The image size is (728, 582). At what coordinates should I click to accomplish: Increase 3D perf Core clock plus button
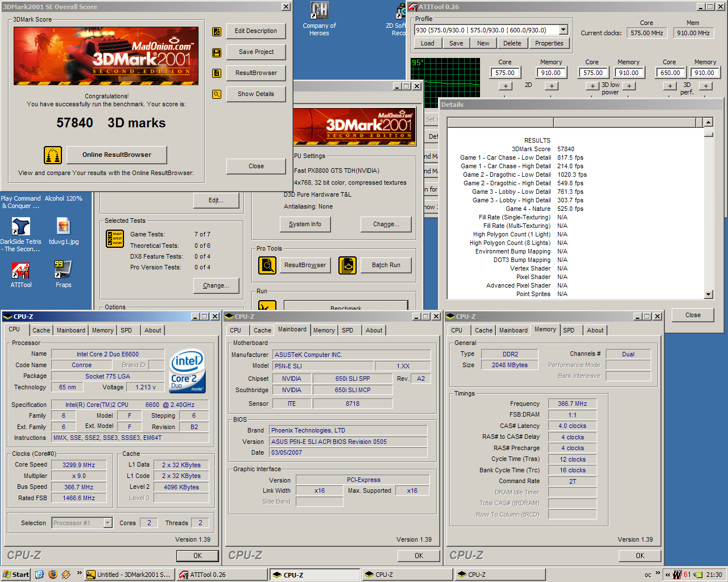(x=670, y=86)
